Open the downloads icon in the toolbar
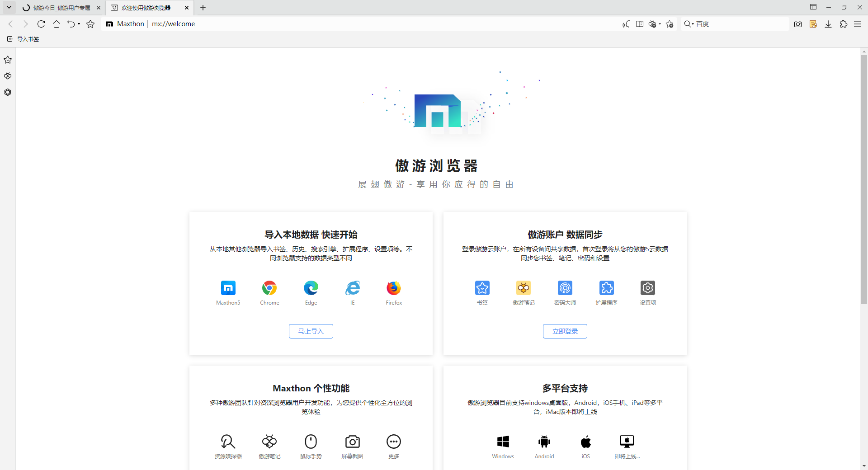 [828, 24]
